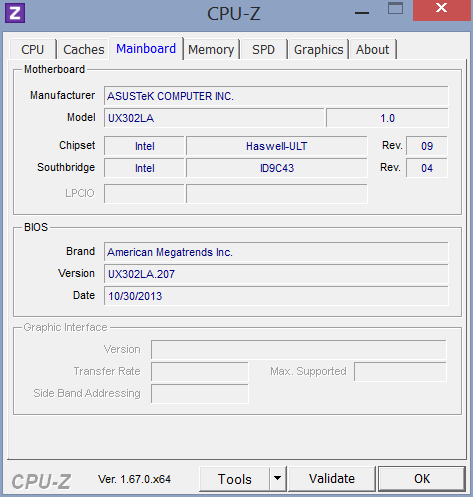Click the UX302LA model field
Image resolution: width=473 pixels, height=497 pixels.
(214, 118)
